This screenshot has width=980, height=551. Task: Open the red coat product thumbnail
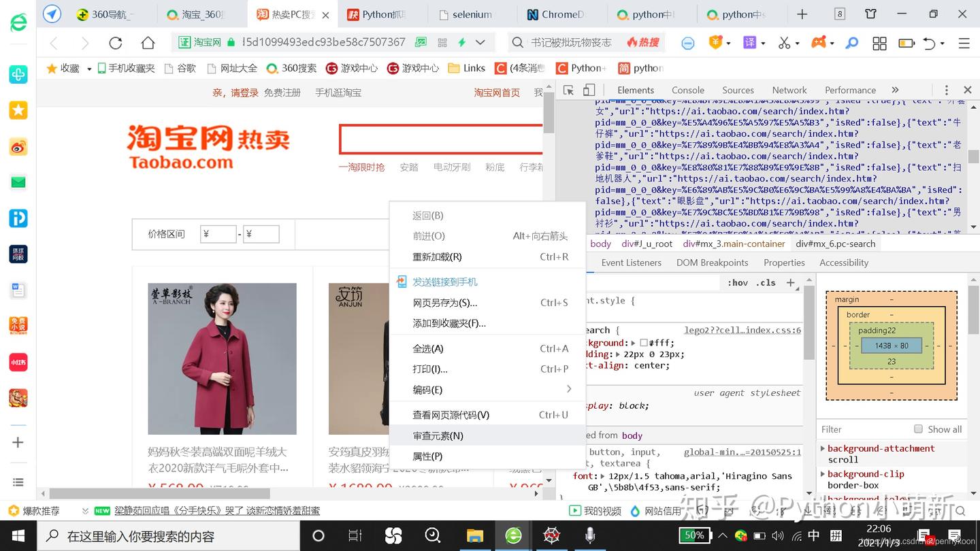point(222,359)
